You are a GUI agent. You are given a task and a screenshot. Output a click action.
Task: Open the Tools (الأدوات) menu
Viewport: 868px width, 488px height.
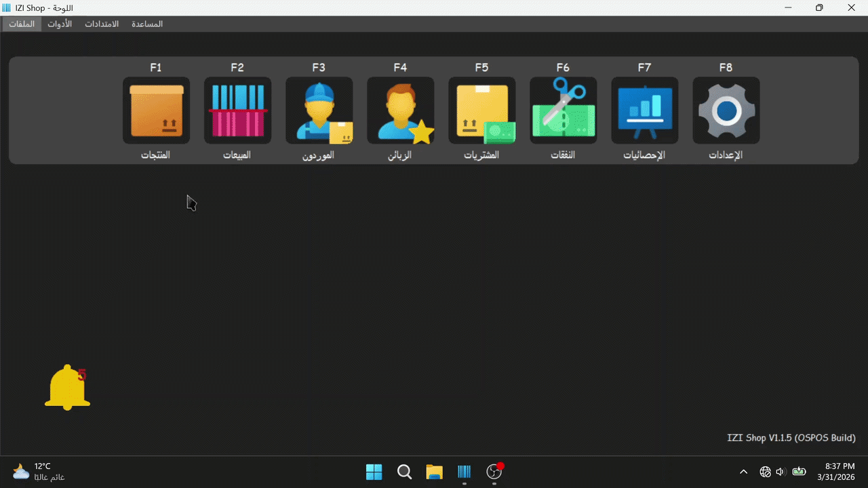click(60, 24)
